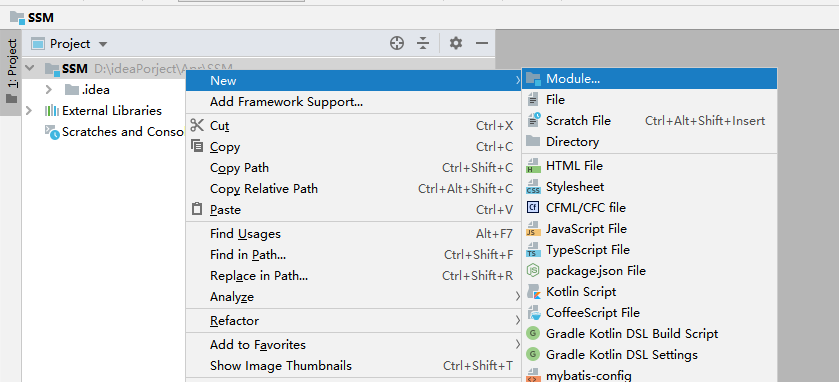The width and height of the screenshot is (839, 382).
Task: Choose Replace in Path...
Action: tap(354, 276)
